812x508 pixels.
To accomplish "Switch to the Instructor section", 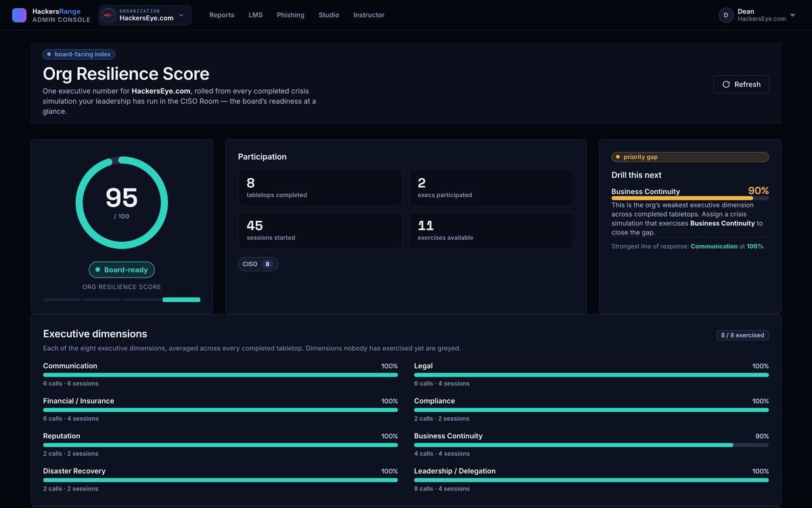I will (369, 15).
